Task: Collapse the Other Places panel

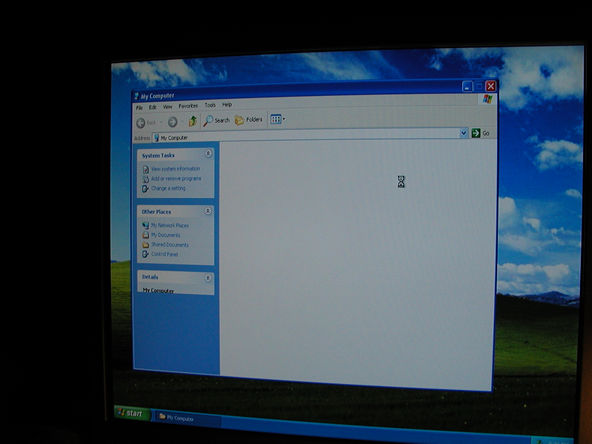Action: pyautogui.click(x=208, y=211)
